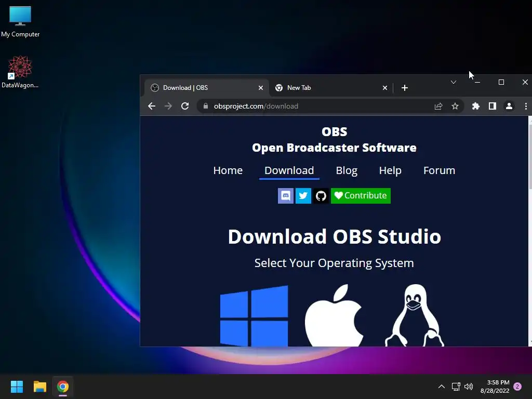
Task: Open the Help nav link
Action: click(x=390, y=170)
